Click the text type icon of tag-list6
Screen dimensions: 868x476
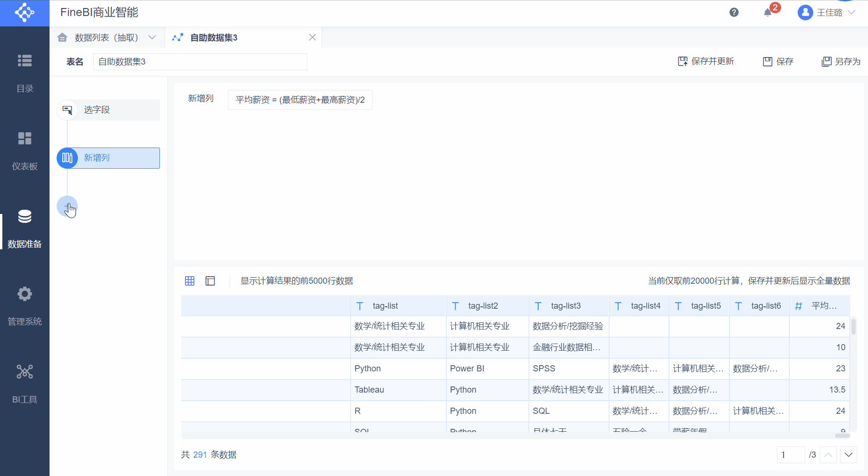pos(738,306)
